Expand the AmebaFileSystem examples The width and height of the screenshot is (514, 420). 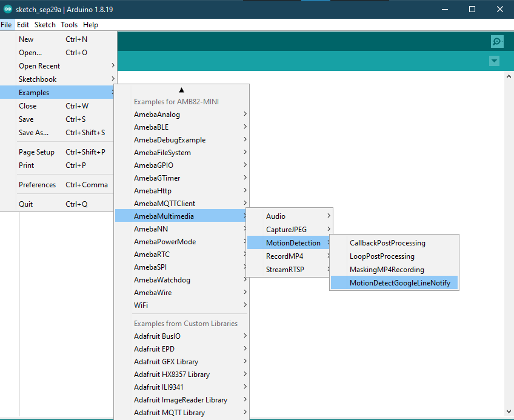pos(182,153)
